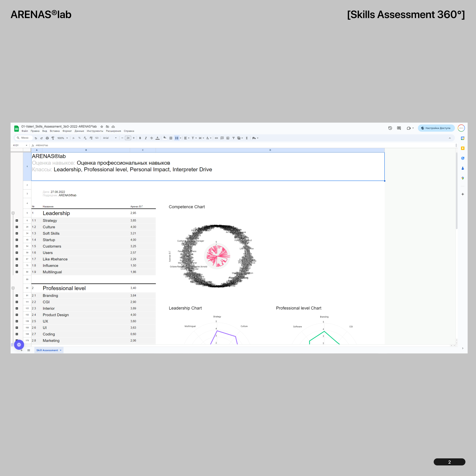Click the insert link icon
The image size is (476, 476).
pyautogui.click(x=216, y=138)
